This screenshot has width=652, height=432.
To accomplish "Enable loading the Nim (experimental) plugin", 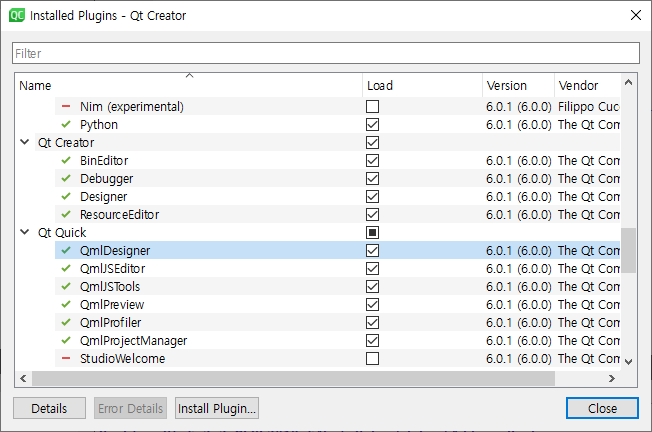I will click(x=373, y=106).
